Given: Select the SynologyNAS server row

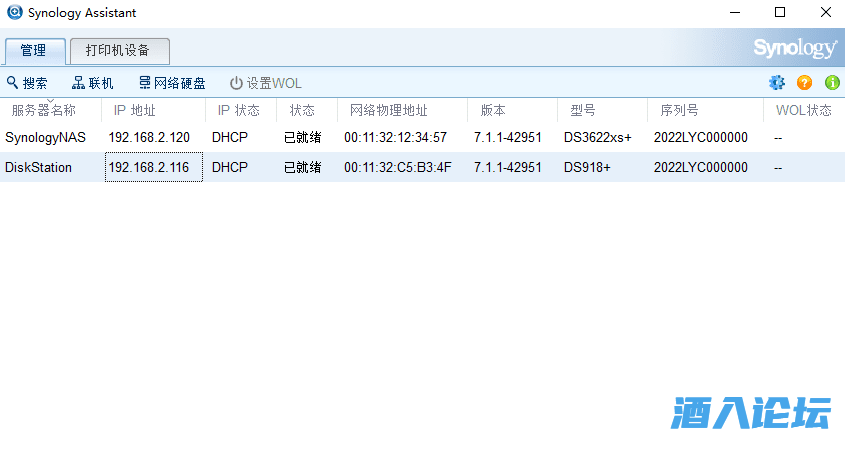Looking at the screenshot, I should pos(422,137).
